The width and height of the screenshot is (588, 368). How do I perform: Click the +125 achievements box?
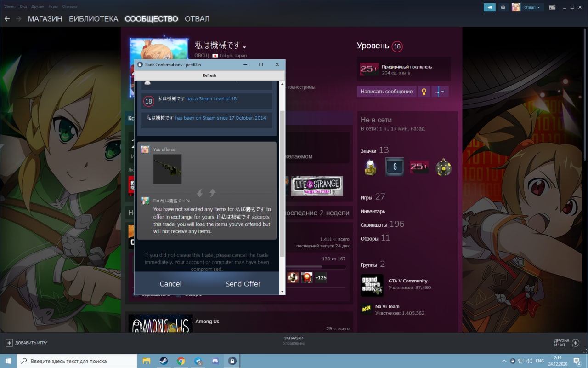(321, 277)
